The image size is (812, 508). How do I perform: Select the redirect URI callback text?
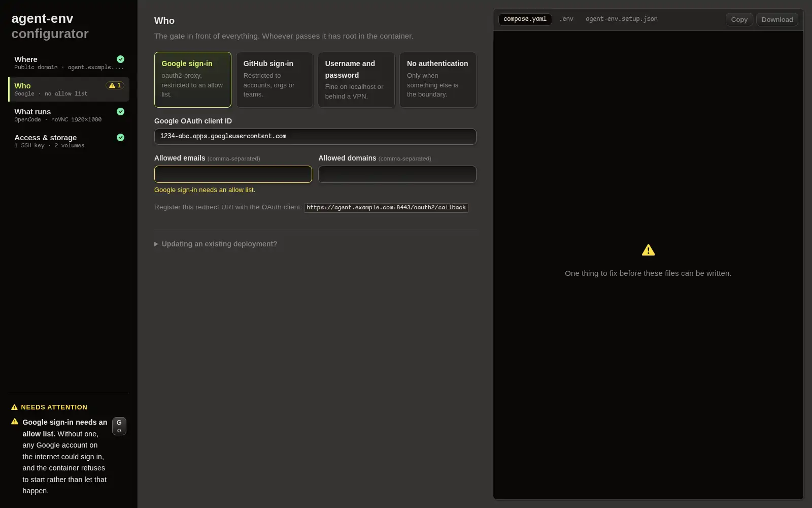[386, 207]
